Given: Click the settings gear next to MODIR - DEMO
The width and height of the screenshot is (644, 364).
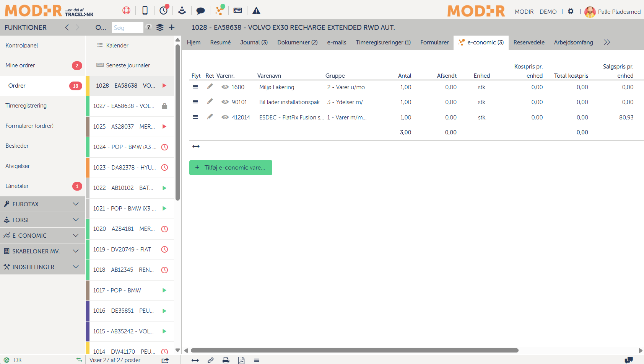Looking at the screenshot, I should point(571,11).
